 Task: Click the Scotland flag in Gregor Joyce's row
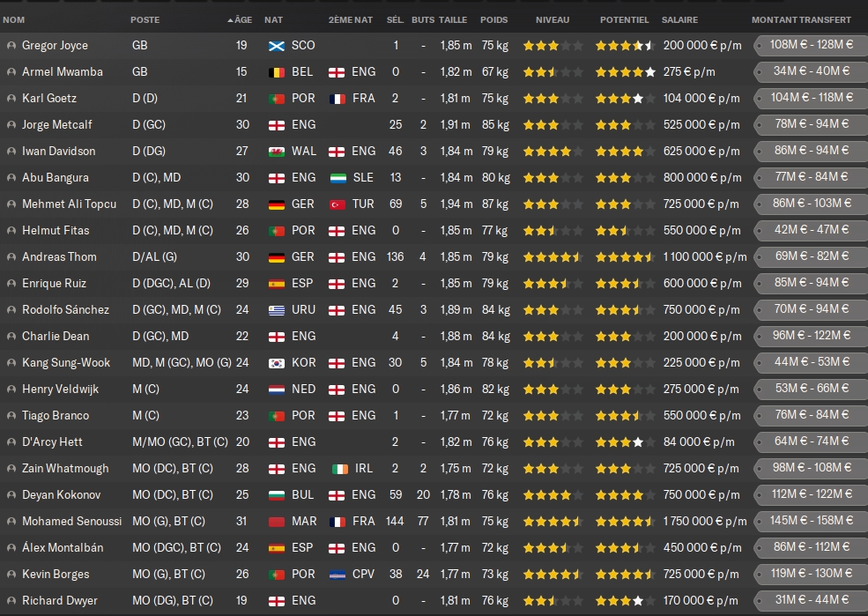coord(276,46)
